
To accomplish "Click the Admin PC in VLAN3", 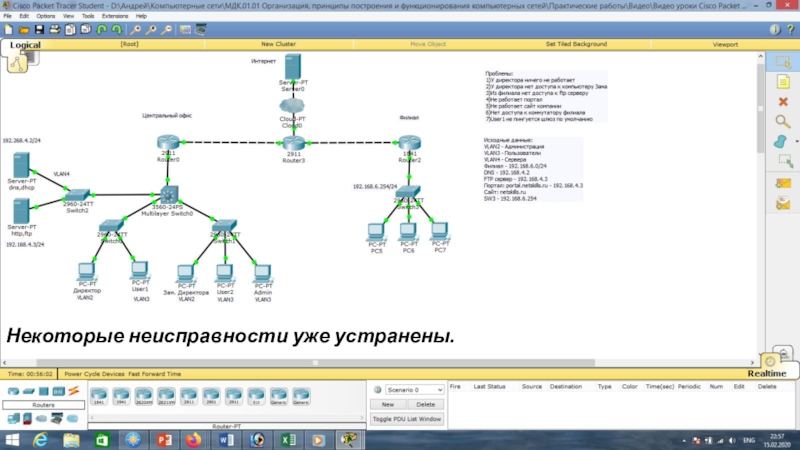I will pos(262,273).
